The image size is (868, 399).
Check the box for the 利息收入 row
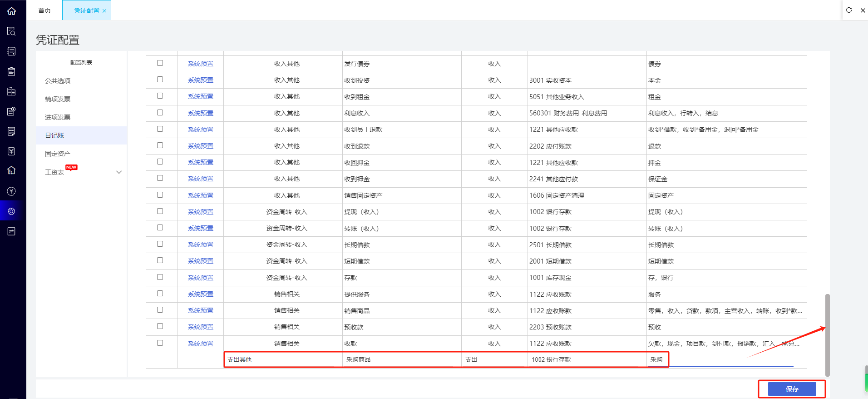pyautogui.click(x=160, y=113)
